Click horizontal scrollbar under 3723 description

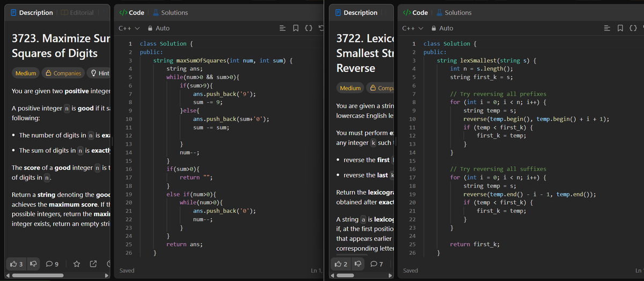(x=37, y=276)
